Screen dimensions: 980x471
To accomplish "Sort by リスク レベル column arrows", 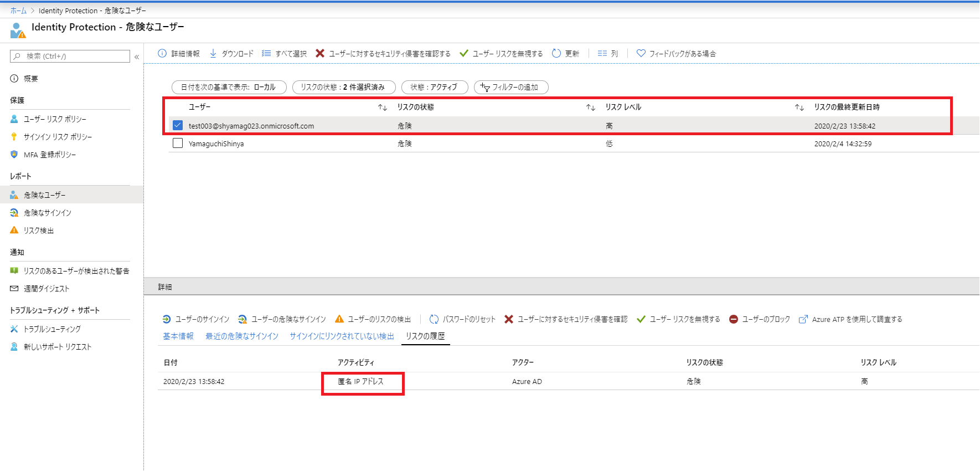I will [800, 107].
